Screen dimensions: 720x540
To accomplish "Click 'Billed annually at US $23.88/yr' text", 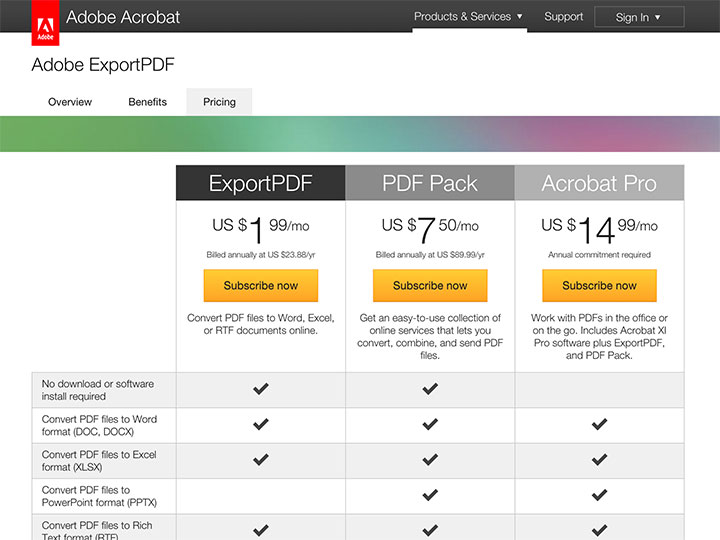I will (261, 254).
